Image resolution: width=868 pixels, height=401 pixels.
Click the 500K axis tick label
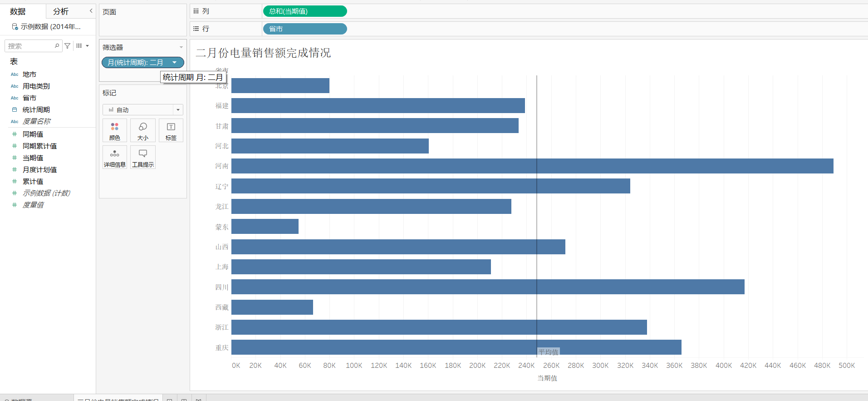[x=847, y=366]
